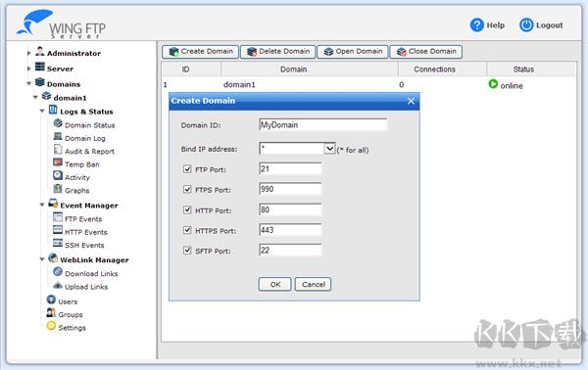Uncheck the SFTP Port checkbox
The height and width of the screenshot is (370, 588).
tap(187, 251)
